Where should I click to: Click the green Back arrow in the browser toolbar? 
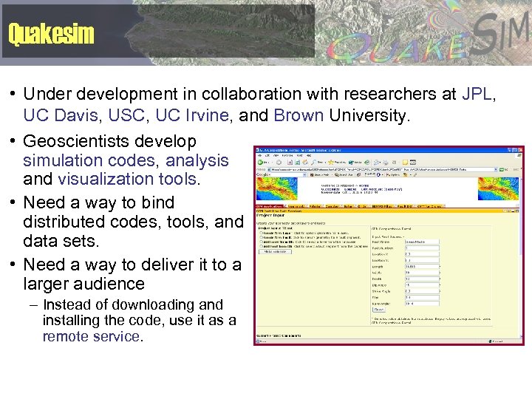tap(260, 162)
